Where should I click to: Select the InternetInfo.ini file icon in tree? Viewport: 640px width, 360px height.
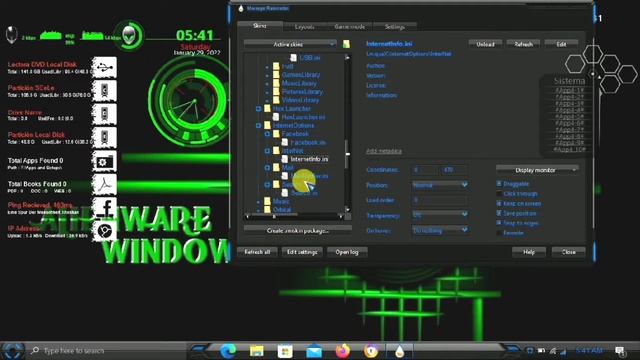click(285, 159)
